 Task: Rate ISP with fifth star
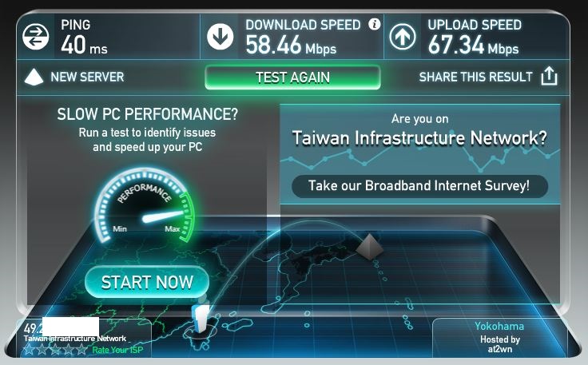(x=81, y=350)
